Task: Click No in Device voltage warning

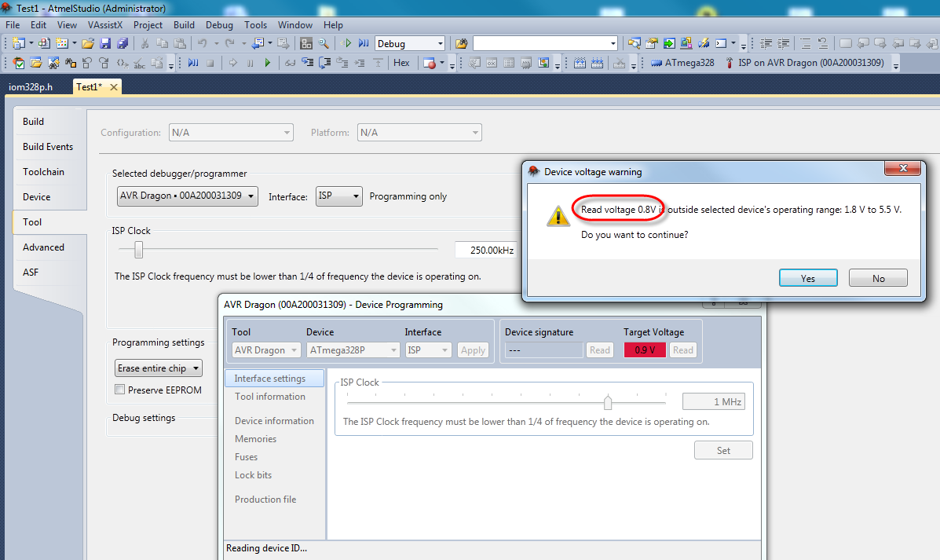Action: pyautogui.click(x=878, y=278)
